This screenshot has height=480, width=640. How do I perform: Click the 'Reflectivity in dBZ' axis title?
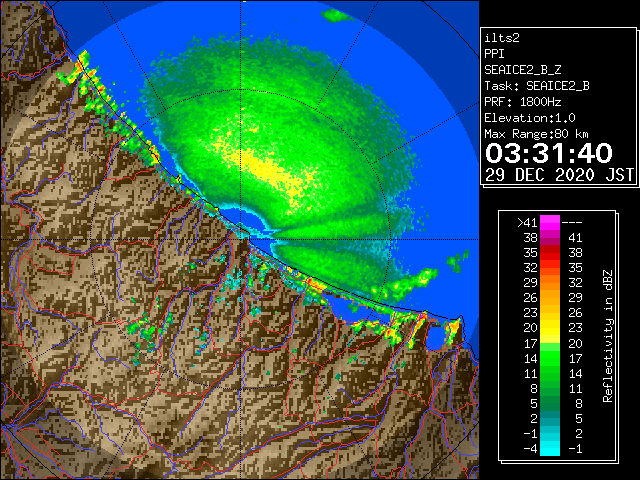coord(608,336)
